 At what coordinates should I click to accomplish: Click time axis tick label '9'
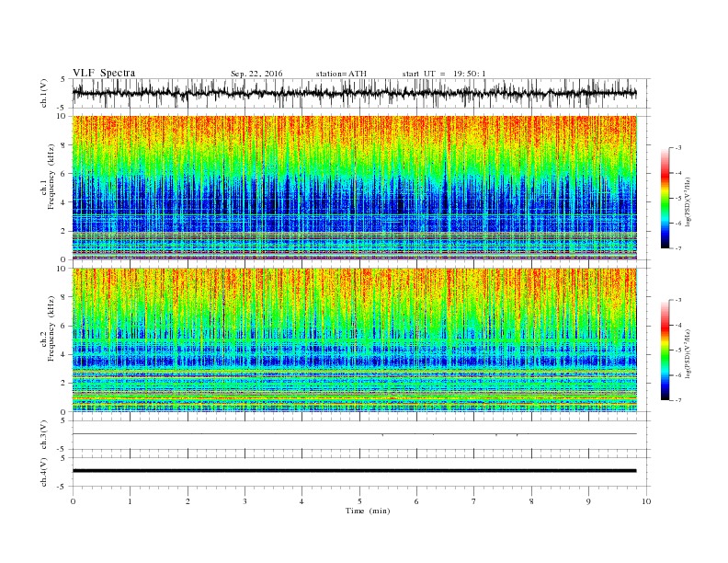[x=588, y=501]
